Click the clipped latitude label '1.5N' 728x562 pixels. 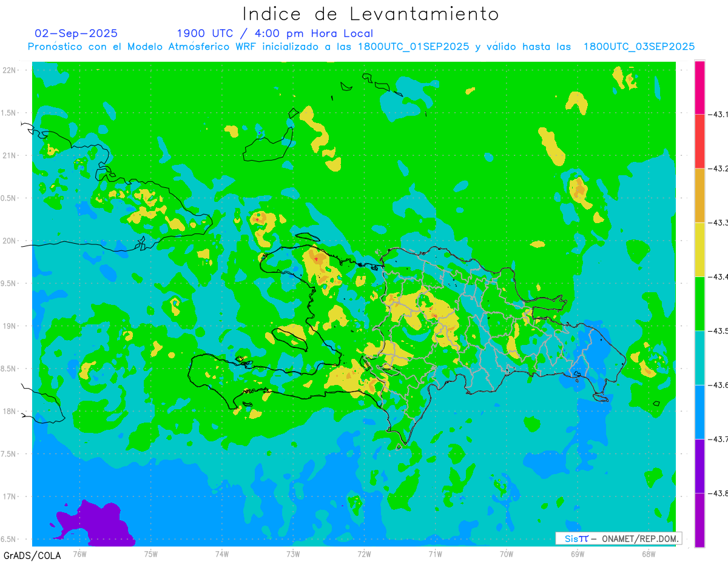click(x=8, y=113)
